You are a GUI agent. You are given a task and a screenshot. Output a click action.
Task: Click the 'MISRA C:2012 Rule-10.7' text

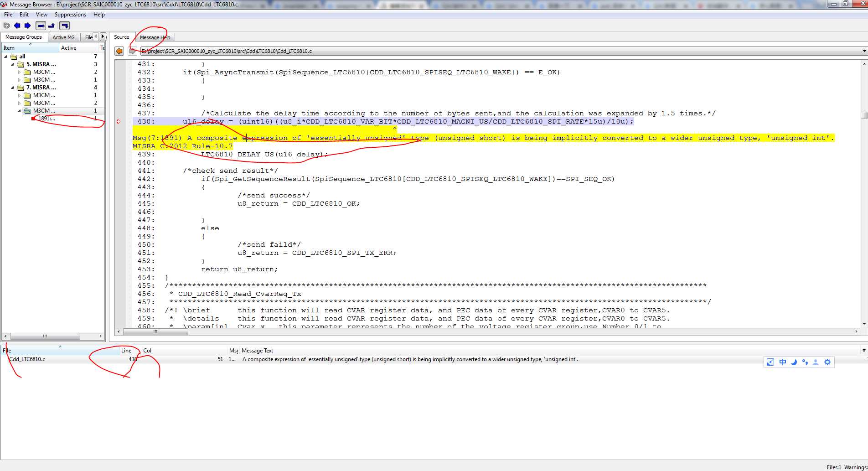(x=182, y=146)
